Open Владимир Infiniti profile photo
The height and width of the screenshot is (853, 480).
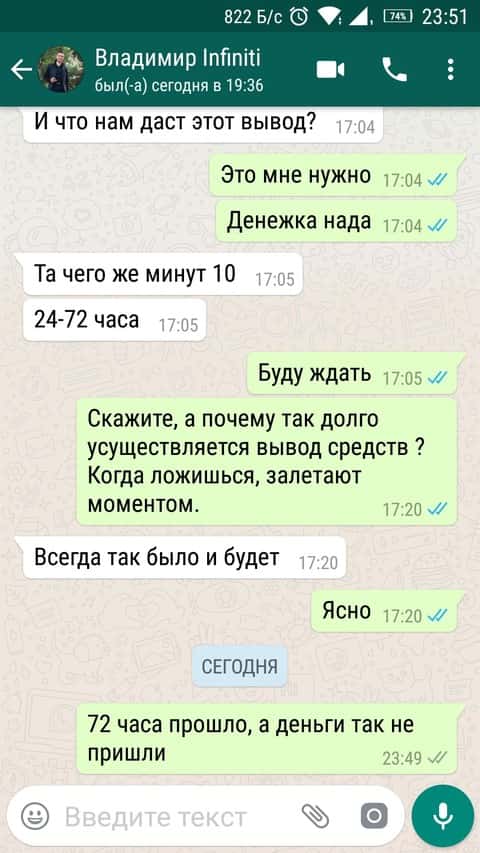tap(61, 70)
